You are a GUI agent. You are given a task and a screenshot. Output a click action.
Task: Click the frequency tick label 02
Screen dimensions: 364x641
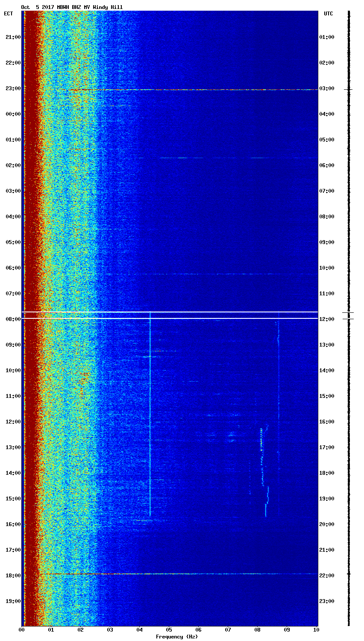[x=81, y=629]
